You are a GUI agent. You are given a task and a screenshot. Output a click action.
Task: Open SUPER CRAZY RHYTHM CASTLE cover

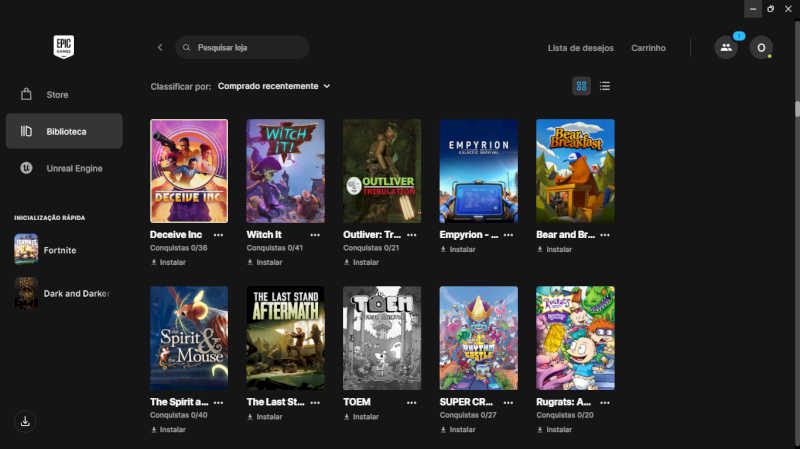pos(479,338)
